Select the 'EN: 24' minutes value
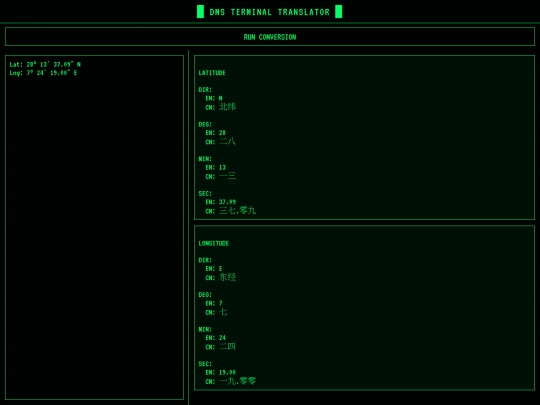Viewport: 540px width, 405px height. (216, 338)
